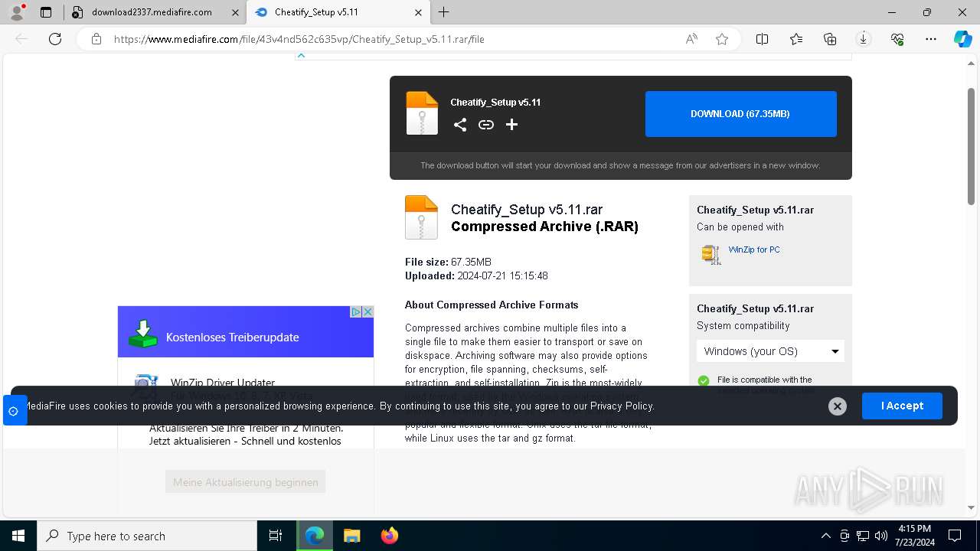
Task: Open a new browser tab
Action: coord(443,12)
